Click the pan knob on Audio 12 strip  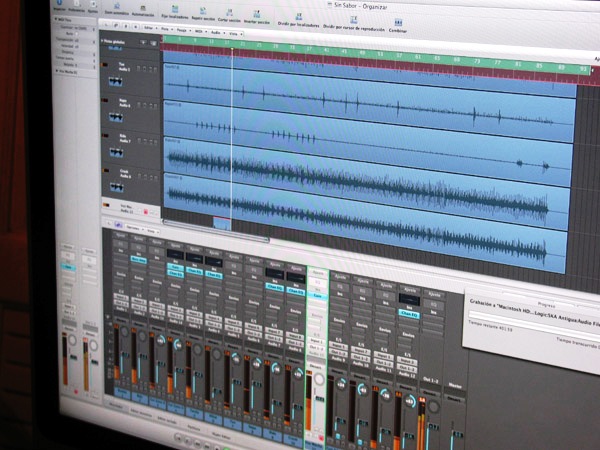coord(409,401)
